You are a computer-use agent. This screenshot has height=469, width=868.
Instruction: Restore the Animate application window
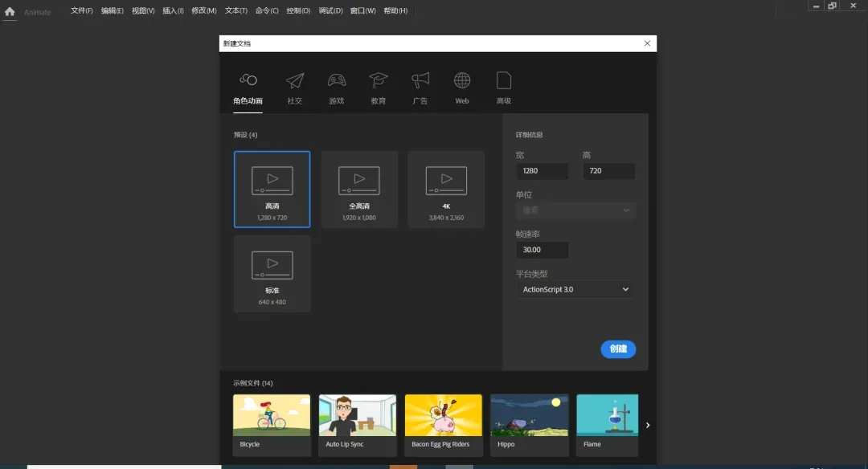click(x=832, y=6)
